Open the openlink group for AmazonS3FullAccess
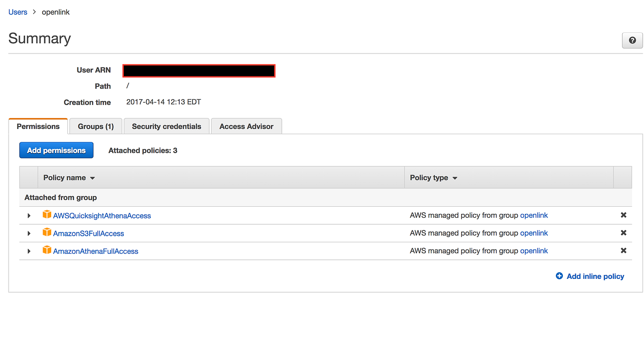 (x=534, y=233)
